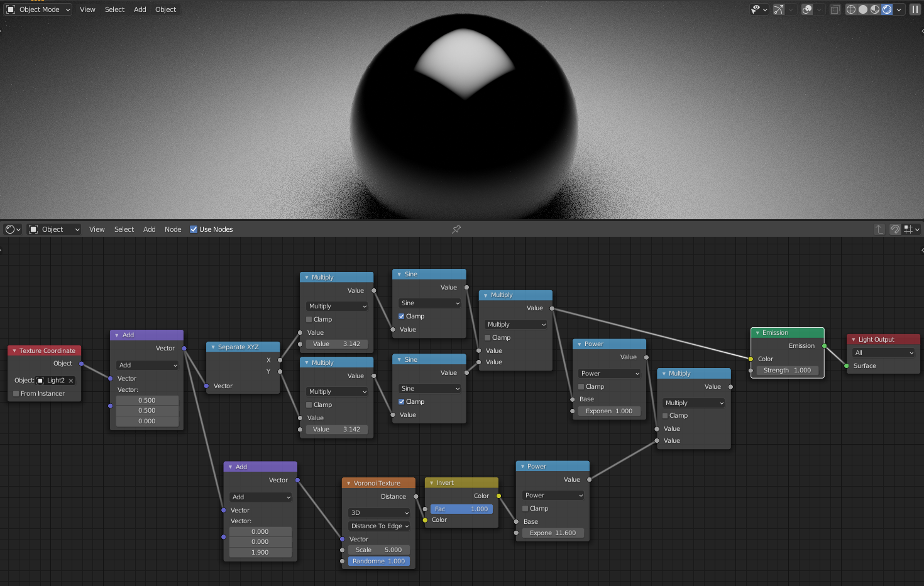Image resolution: width=924 pixels, height=586 pixels.
Task: Click Light Output Surface input socket
Action: 847,366
